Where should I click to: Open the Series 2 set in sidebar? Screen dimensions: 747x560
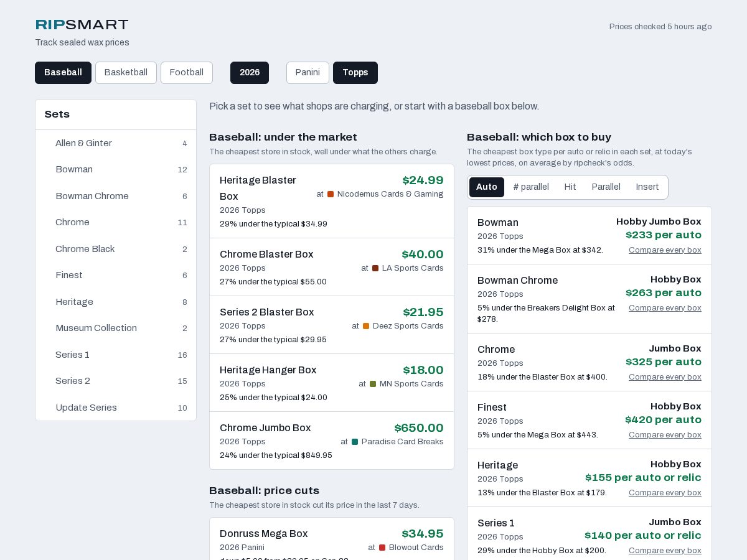[116, 381]
